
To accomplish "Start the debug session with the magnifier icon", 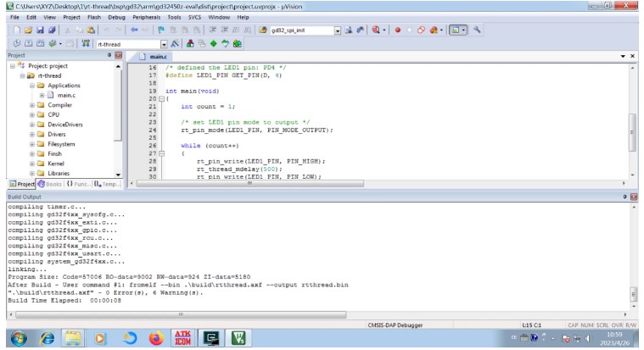I will click(x=376, y=30).
